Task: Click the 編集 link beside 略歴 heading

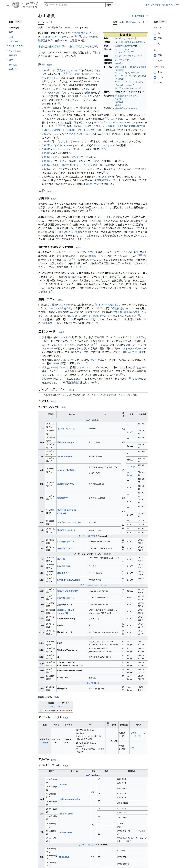Action: point(50,65)
